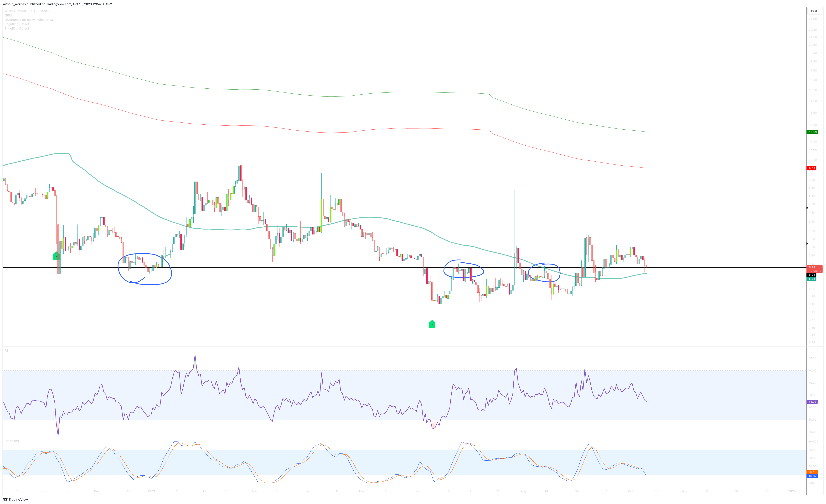Click the Stoch RSI pane label
This screenshot has width=826, height=504.
pos(12,441)
